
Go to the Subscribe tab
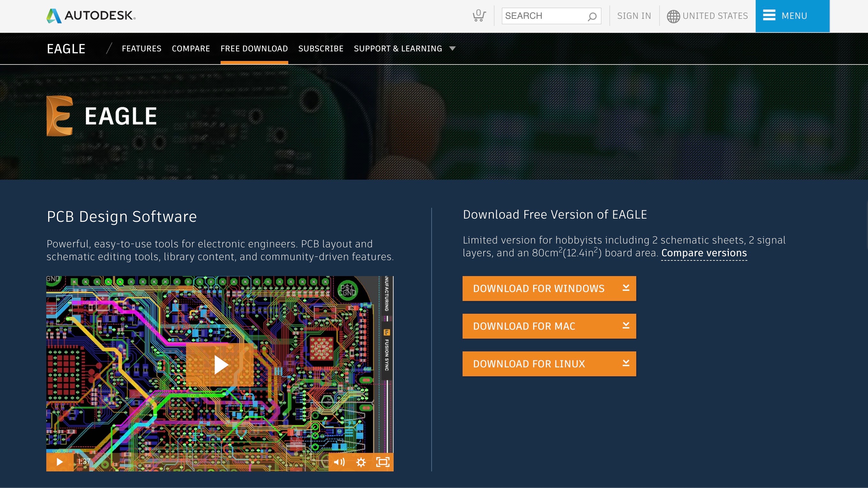tap(321, 49)
